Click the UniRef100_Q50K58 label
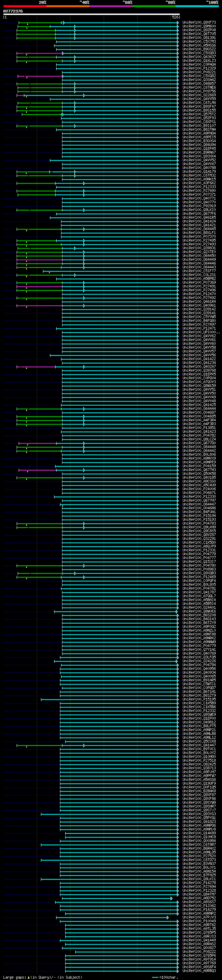Screen dimensions: 222x980 pyautogui.click(x=199, y=473)
